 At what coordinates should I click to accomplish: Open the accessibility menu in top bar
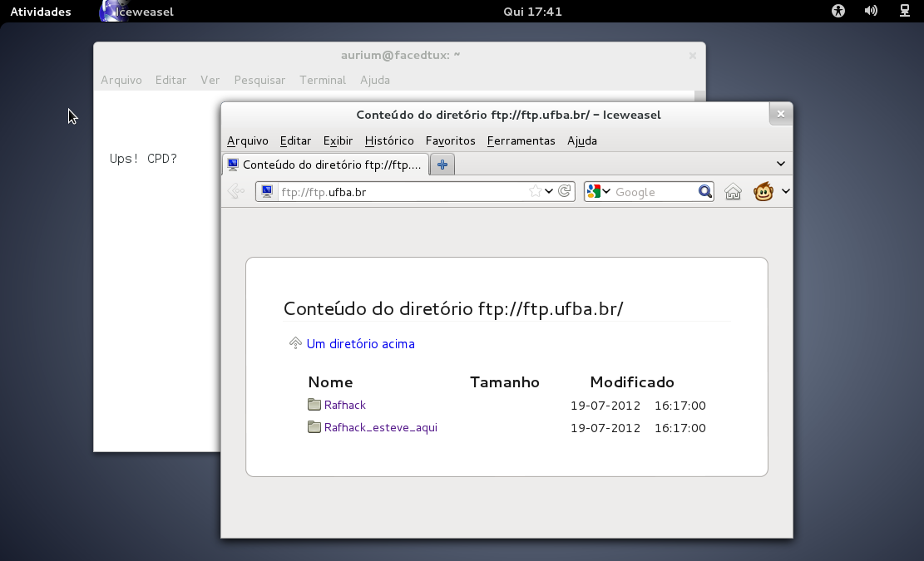pos(838,11)
